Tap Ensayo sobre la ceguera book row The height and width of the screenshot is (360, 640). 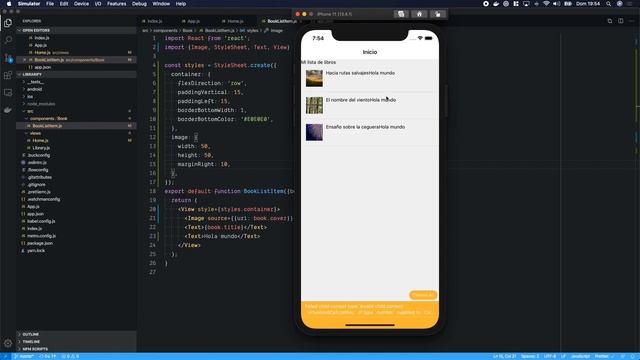point(370,132)
